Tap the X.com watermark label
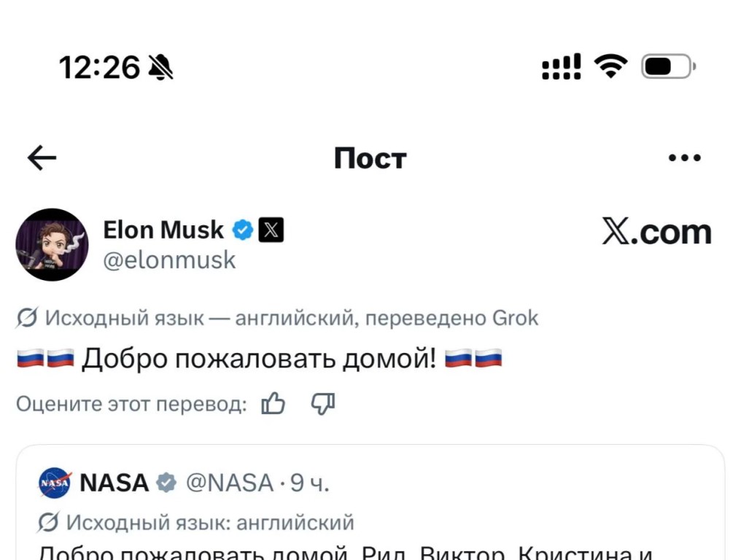 click(657, 232)
